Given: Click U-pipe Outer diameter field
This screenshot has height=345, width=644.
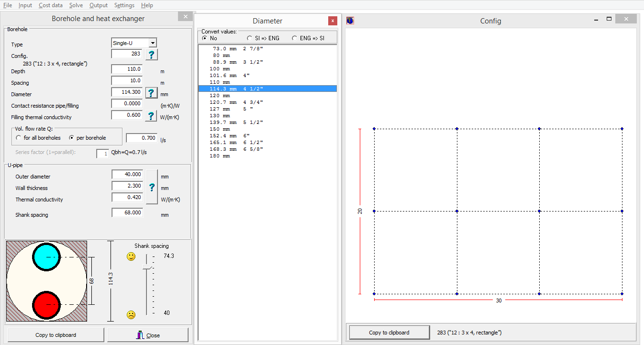Looking at the screenshot, I should (x=127, y=174).
